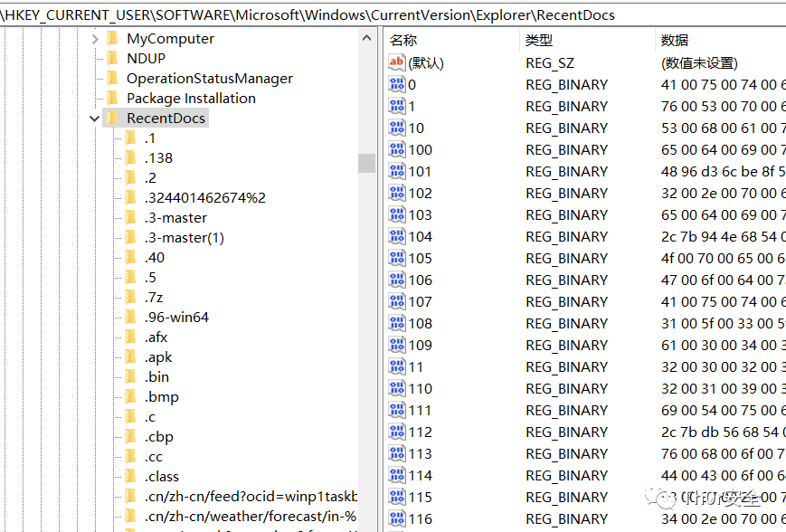Select value named 111

click(420, 410)
